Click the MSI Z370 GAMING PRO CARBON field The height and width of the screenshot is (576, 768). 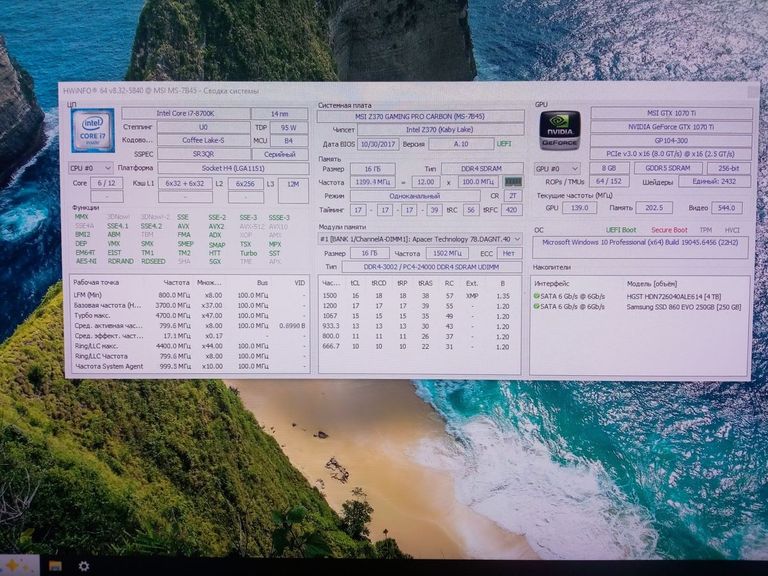420,117
